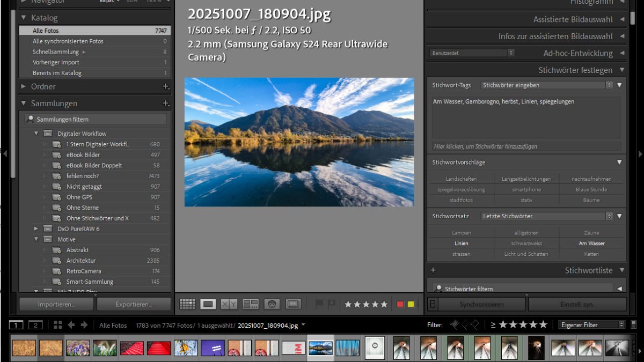The image size is (644, 362).
Task: Open Compare view (XY) in the toolbar
Action: click(x=229, y=304)
